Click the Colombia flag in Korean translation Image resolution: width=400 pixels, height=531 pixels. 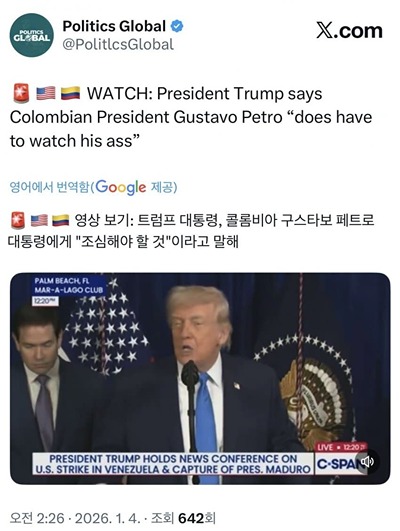click(x=61, y=220)
